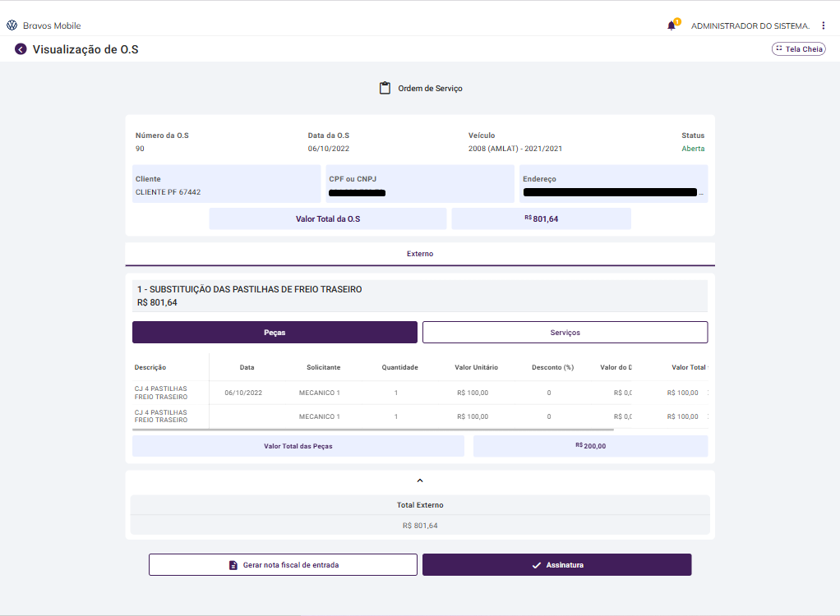
Task: Click the back arrow beside Visualização de O.S
Action: point(21,49)
